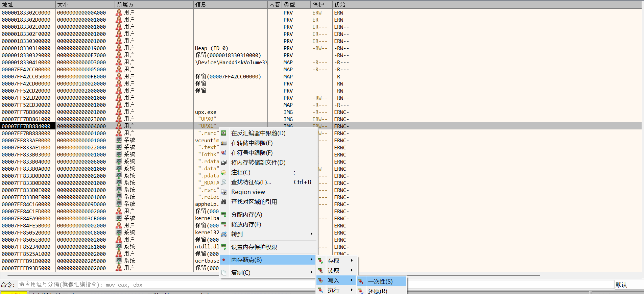Select 一次性(S) write breakpoint option
Viewport: 644px width, 294px height.
(381, 281)
